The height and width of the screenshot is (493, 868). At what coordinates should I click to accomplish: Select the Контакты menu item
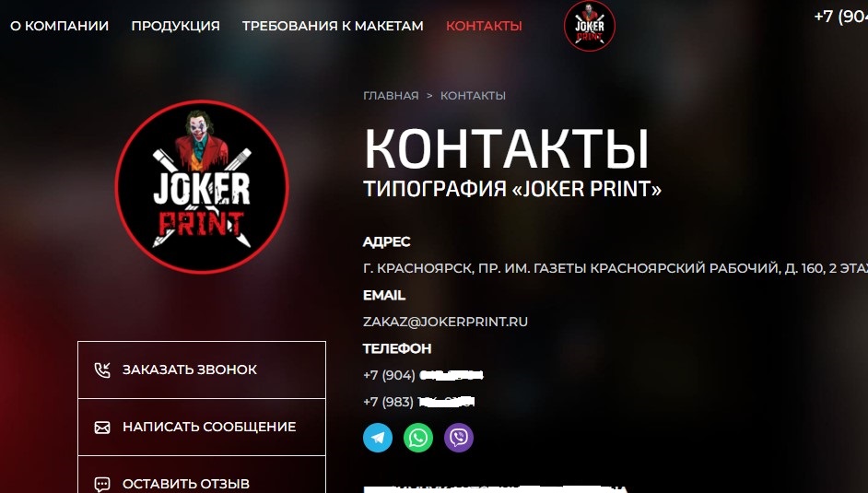pos(484,26)
